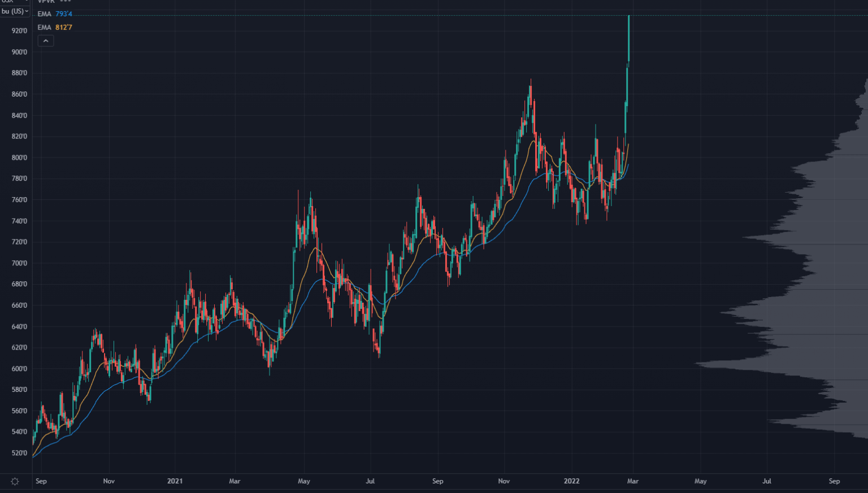Click the 760'0 price axis label
This screenshot has width=868, height=493.
coord(19,200)
